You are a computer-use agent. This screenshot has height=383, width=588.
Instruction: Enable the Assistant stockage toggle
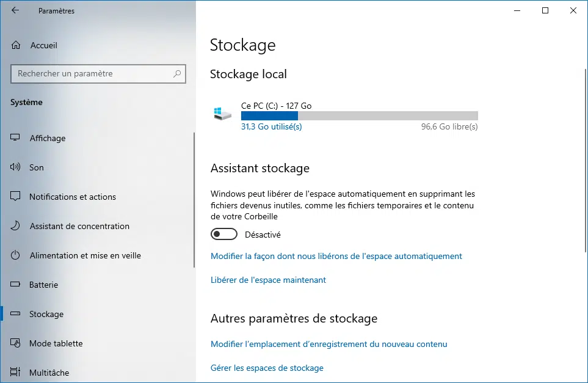pos(224,234)
